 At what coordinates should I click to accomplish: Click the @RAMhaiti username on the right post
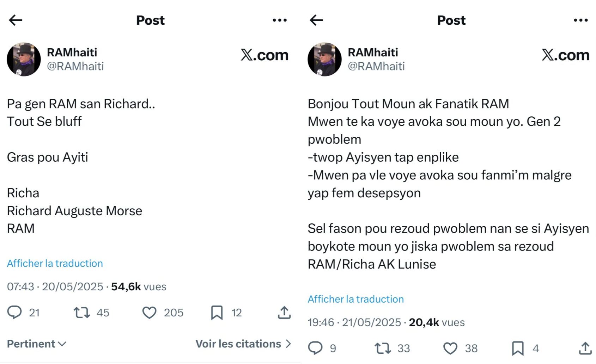point(376,66)
